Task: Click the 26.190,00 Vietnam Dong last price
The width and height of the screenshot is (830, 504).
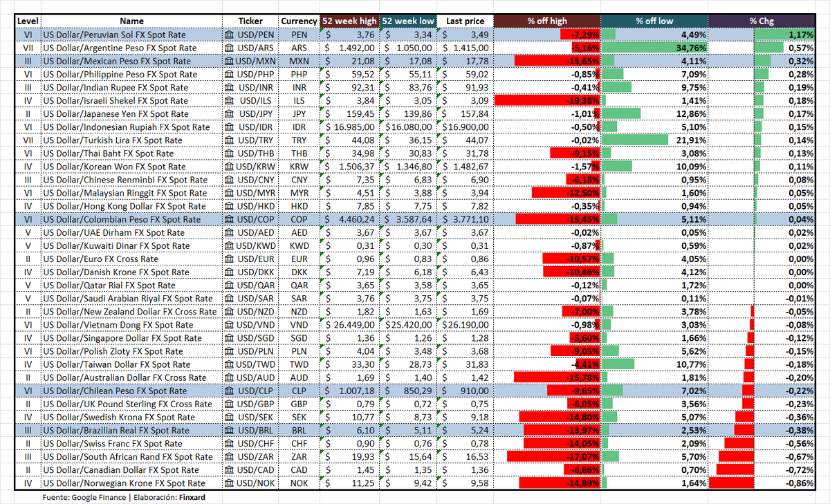Action: point(466,324)
